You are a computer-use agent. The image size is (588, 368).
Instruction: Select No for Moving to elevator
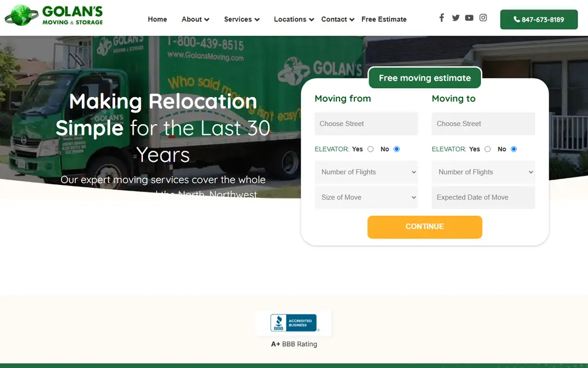pos(514,149)
